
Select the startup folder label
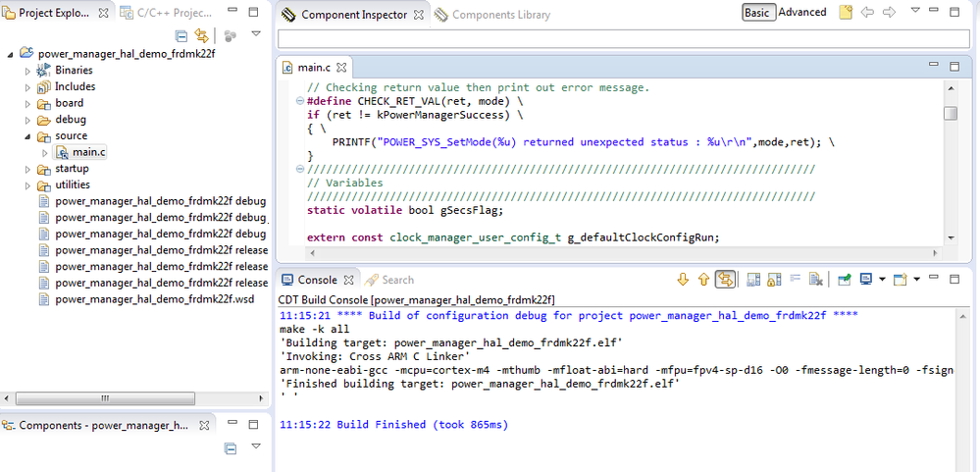click(x=72, y=169)
